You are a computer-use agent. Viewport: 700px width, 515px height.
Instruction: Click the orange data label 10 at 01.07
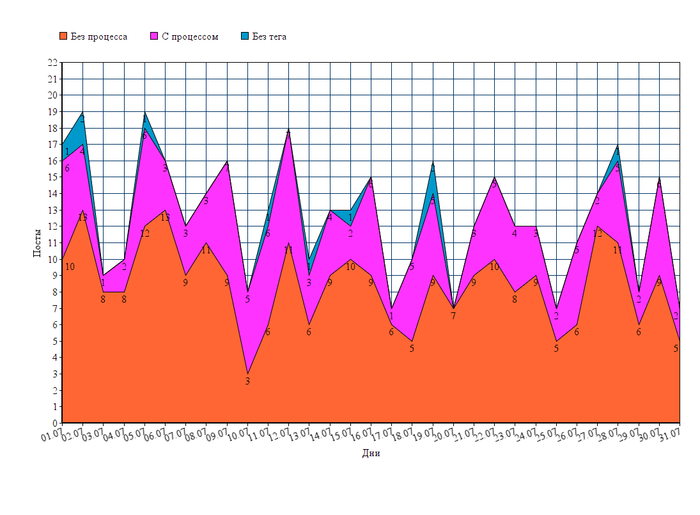click(x=69, y=267)
